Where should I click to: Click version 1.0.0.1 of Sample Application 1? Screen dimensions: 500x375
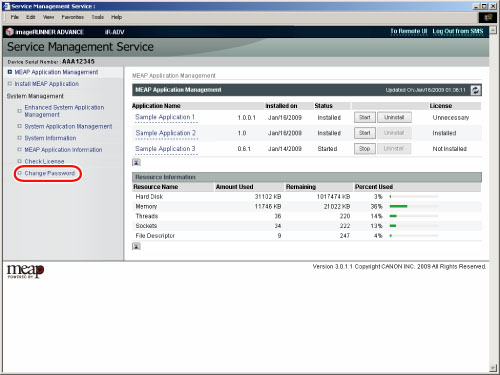pyautogui.click(x=247, y=118)
